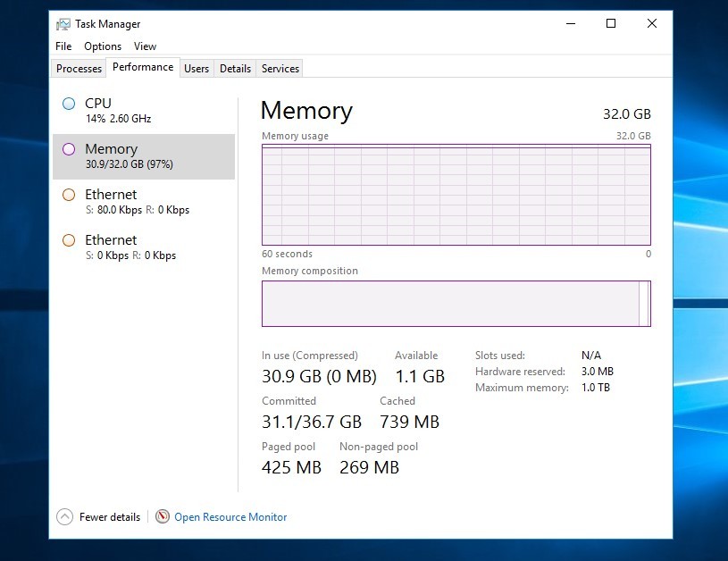
Task: Collapse view with Fewer details arrow
Action: click(x=64, y=517)
